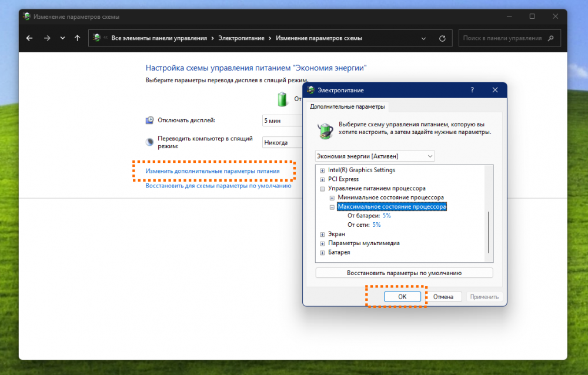Click the address bar power icon
This screenshot has width=588, height=375.
97,38
